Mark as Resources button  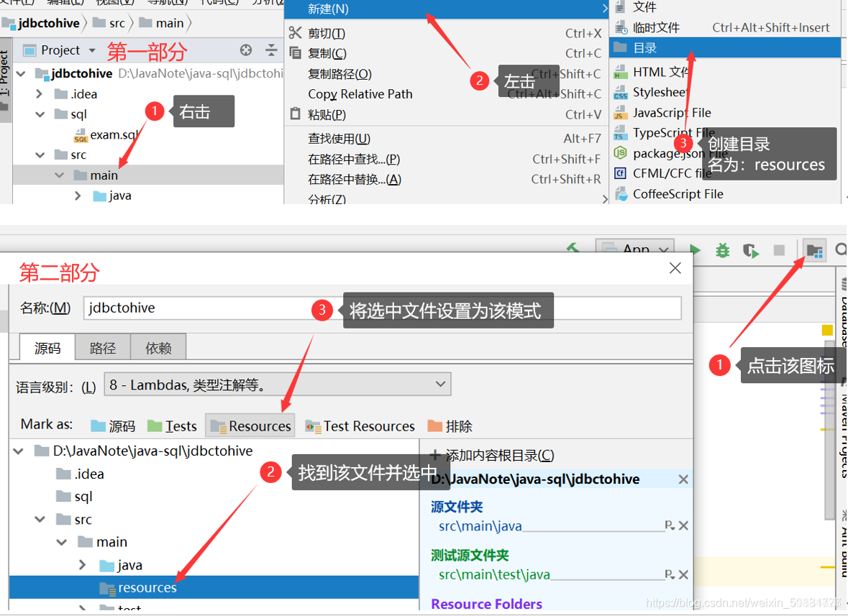250,426
